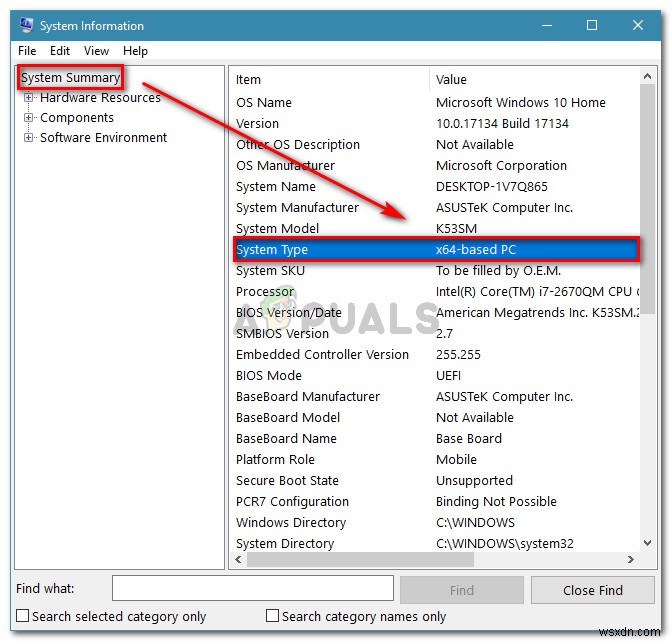Click the value C:\WINDOWS\system32
672x642 pixels.
tap(504, 544)
